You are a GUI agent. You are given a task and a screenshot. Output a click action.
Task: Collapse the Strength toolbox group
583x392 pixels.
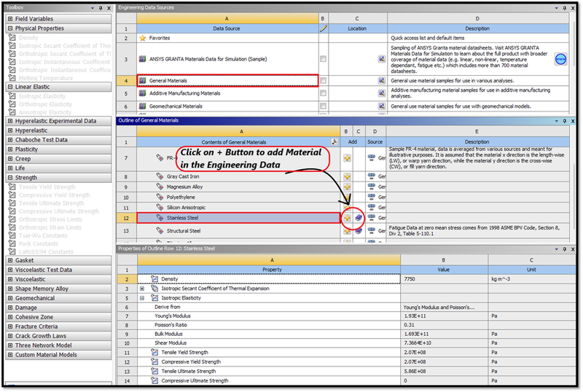pyautogui.click(x=10, y=178)
